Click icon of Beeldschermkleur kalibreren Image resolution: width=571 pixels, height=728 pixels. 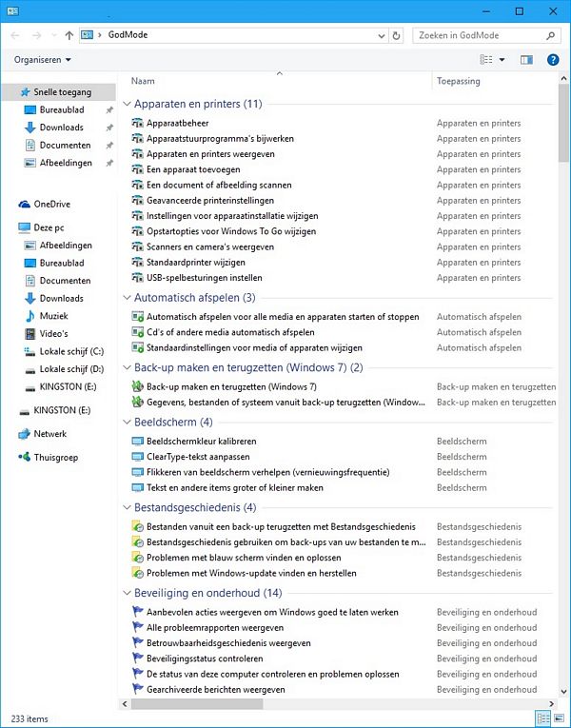click(x=137, y=441)
